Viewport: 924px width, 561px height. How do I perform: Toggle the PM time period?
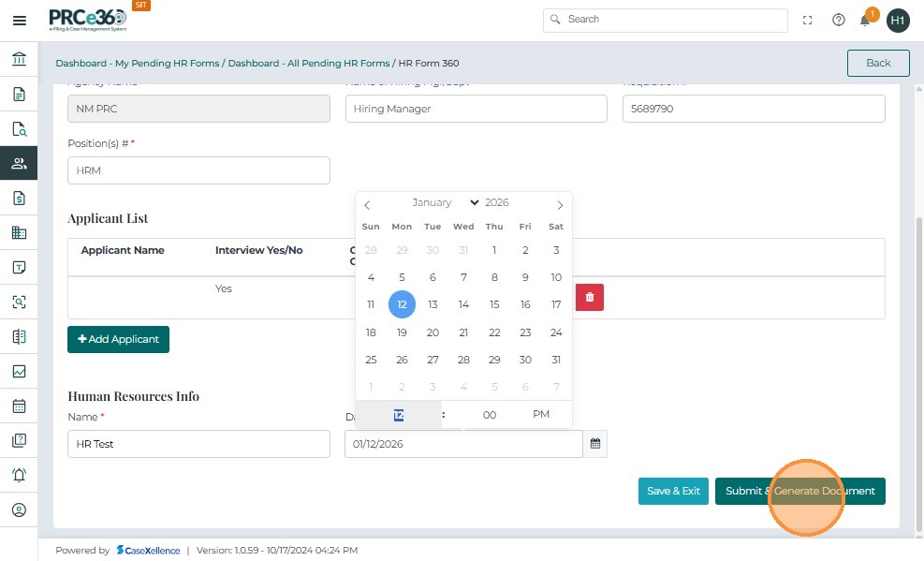[x=541, y=414]
